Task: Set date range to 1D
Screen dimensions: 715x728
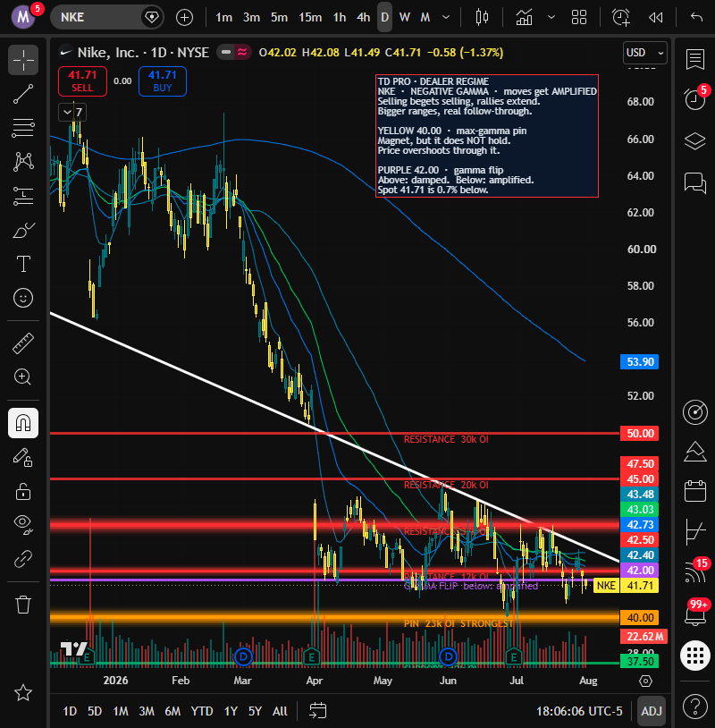Action: [70, 711]
